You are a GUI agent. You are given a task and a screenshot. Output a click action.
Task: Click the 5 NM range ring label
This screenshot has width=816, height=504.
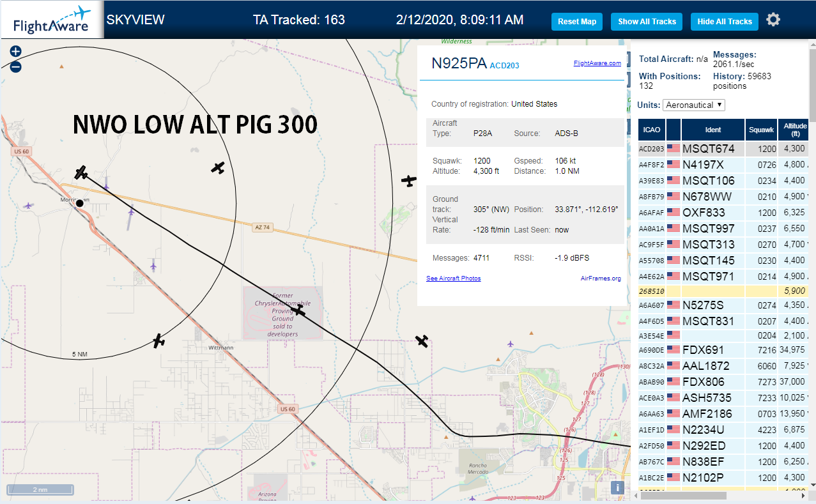pos(79,354)
